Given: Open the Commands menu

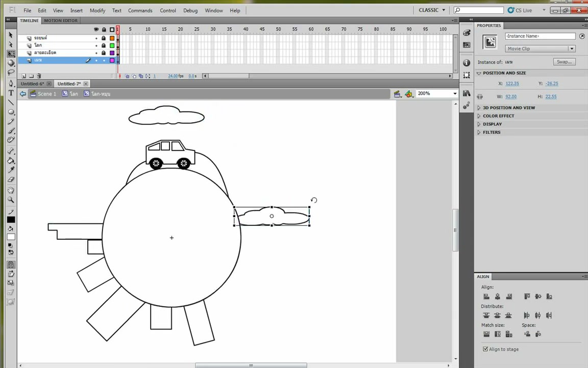Looking at the screenshot, I should point(140,11).
